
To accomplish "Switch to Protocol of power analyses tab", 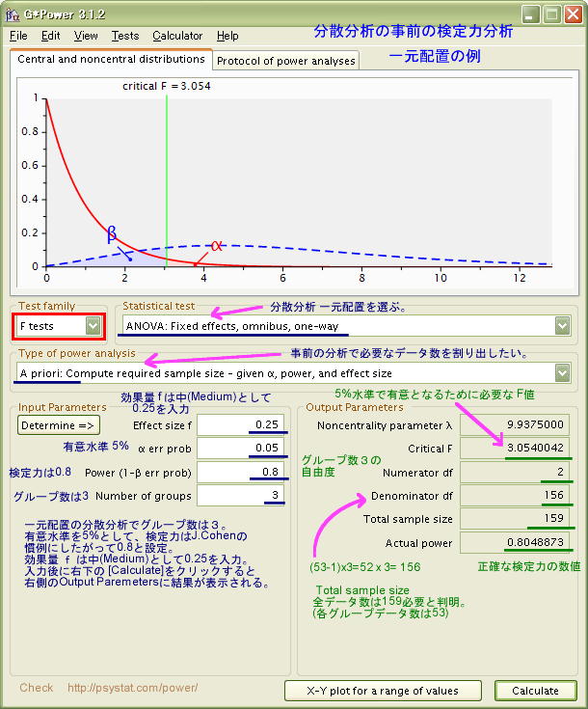I will click(x=285, y=61).
